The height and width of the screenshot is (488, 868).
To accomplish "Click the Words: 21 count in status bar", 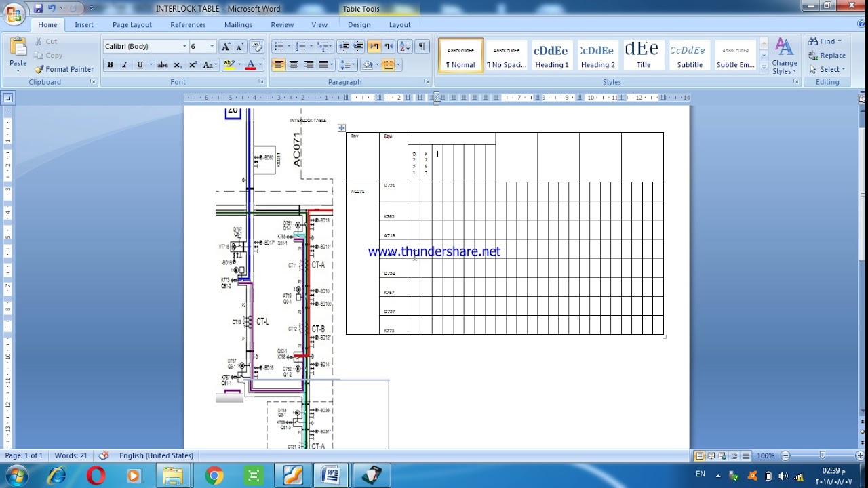I will [71, 455].
